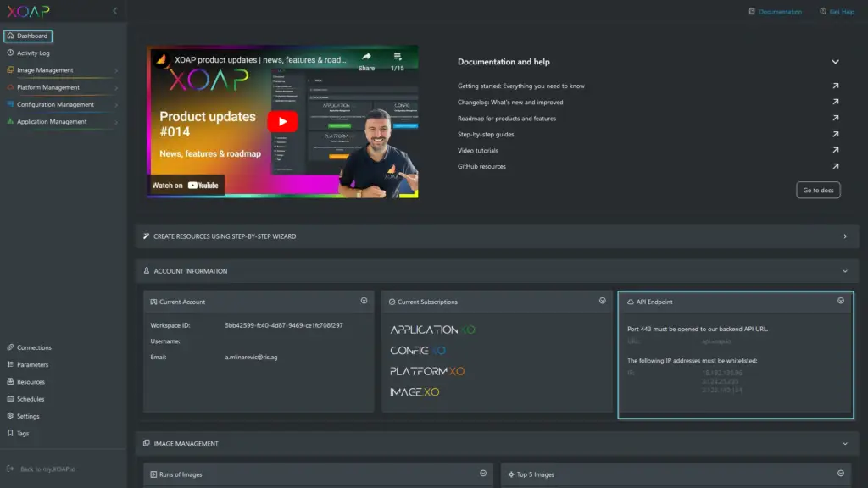The width and height of the screenshot is (868, 488).
Task: Collapse Top 5 Images card
Action: tap(841, 474)
